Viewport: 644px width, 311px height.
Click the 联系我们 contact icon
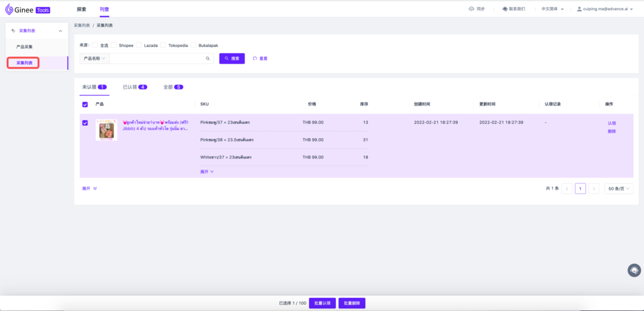[x=504, y=9]
